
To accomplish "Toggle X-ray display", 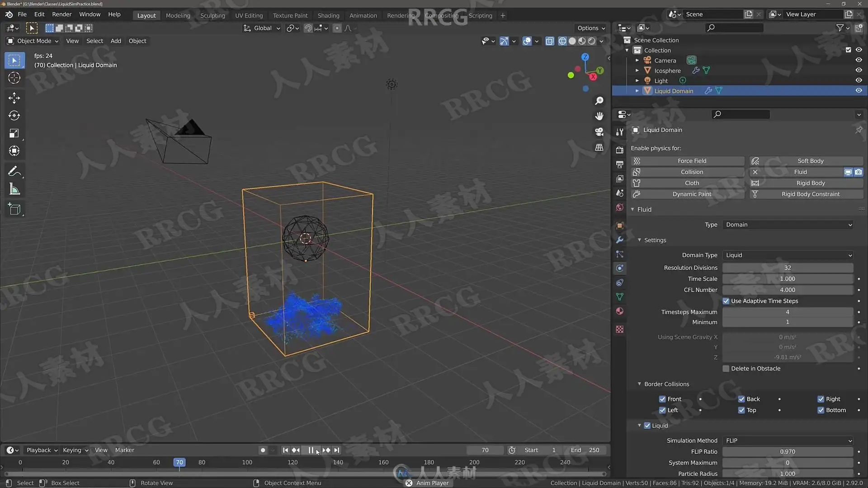I will [x=550, y=41].
